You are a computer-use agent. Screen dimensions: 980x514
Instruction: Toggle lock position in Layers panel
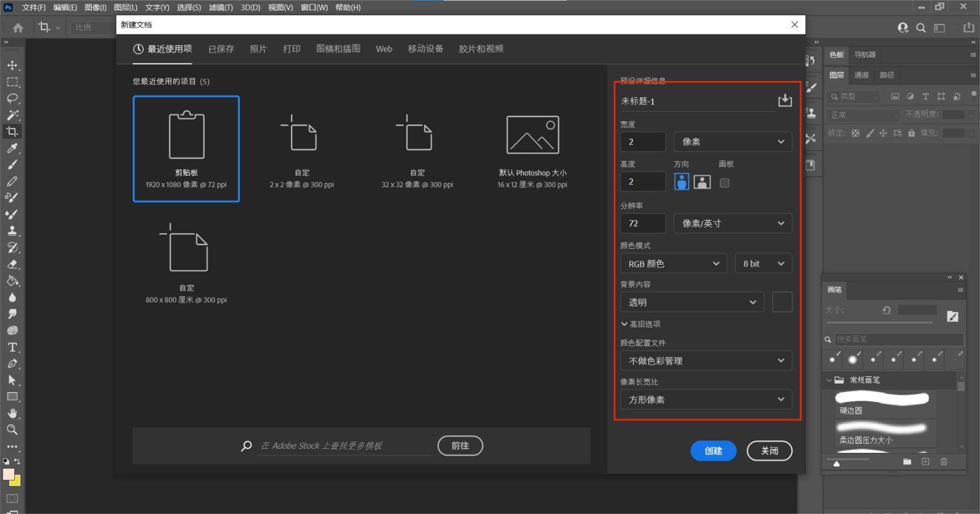tap(883, 133)
